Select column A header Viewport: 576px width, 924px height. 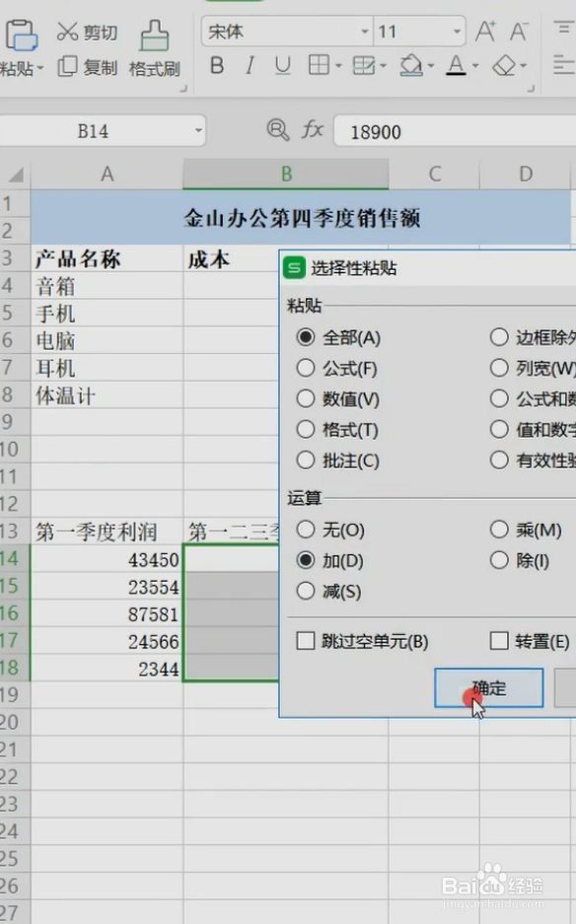107,175
